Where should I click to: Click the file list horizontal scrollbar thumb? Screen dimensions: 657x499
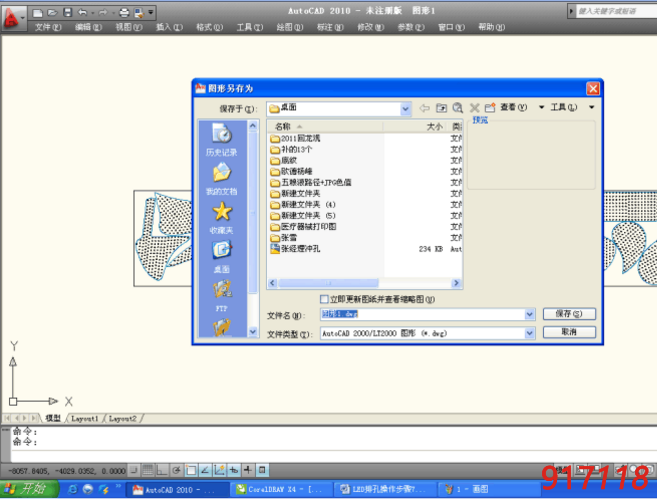[328, 283]
